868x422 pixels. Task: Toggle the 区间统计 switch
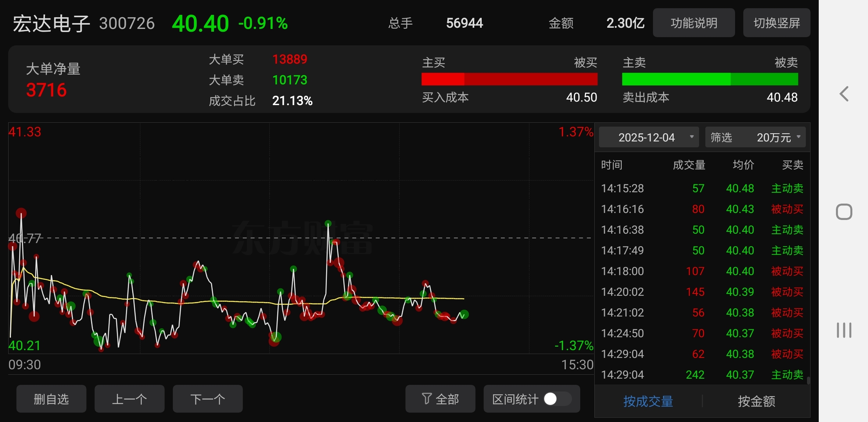557,399
